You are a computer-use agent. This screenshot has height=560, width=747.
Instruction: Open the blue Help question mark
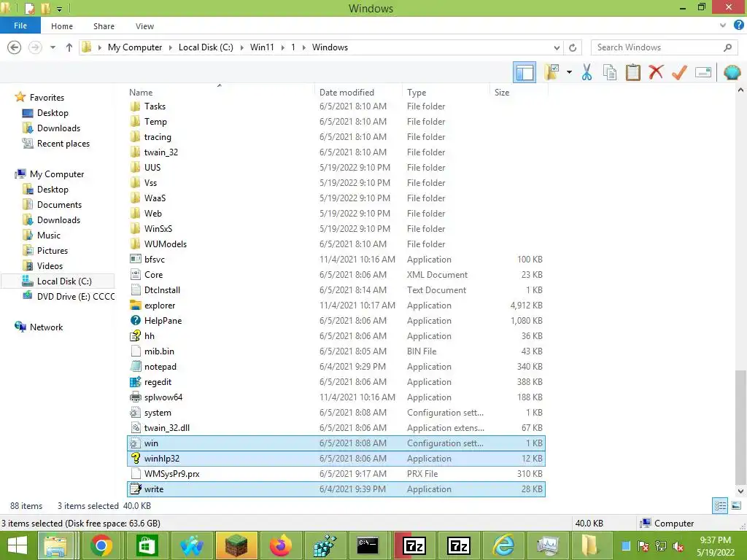[739, 26]
